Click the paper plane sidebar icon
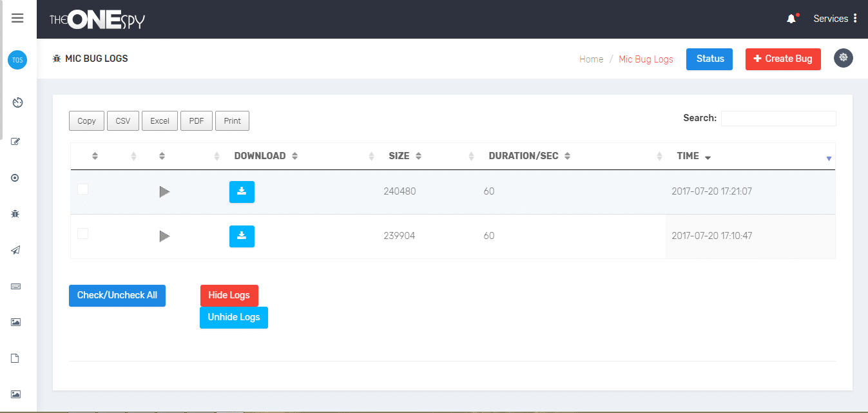 tap(17, 251)
